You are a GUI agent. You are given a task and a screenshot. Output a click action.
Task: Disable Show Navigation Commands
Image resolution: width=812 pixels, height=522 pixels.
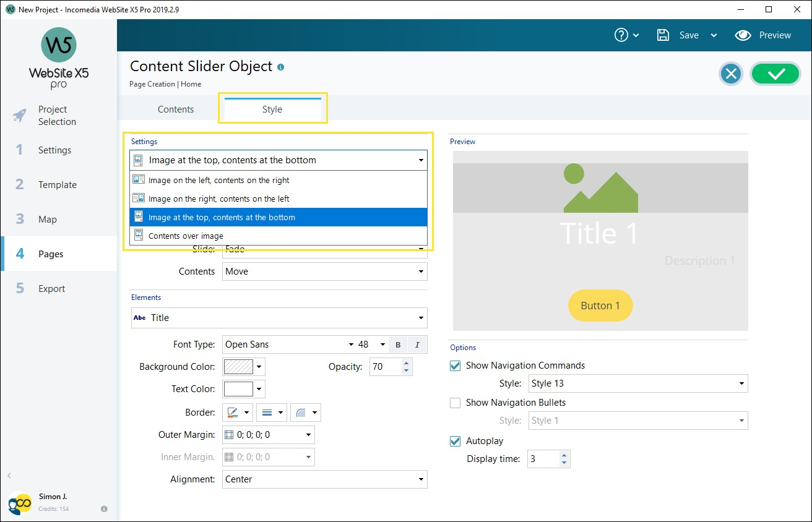coord(455,366)
